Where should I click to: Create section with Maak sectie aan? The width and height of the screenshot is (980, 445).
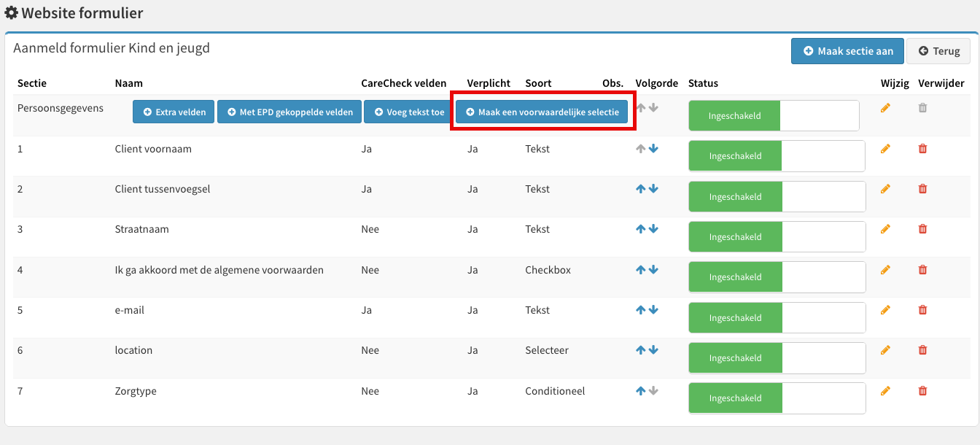click(848, 51)
